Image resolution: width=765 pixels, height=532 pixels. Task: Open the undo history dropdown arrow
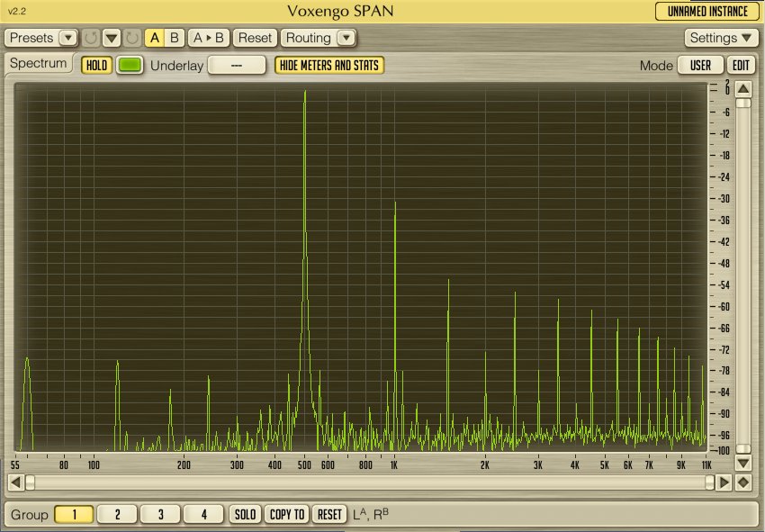pyautogui.click(x=112, y=38)
